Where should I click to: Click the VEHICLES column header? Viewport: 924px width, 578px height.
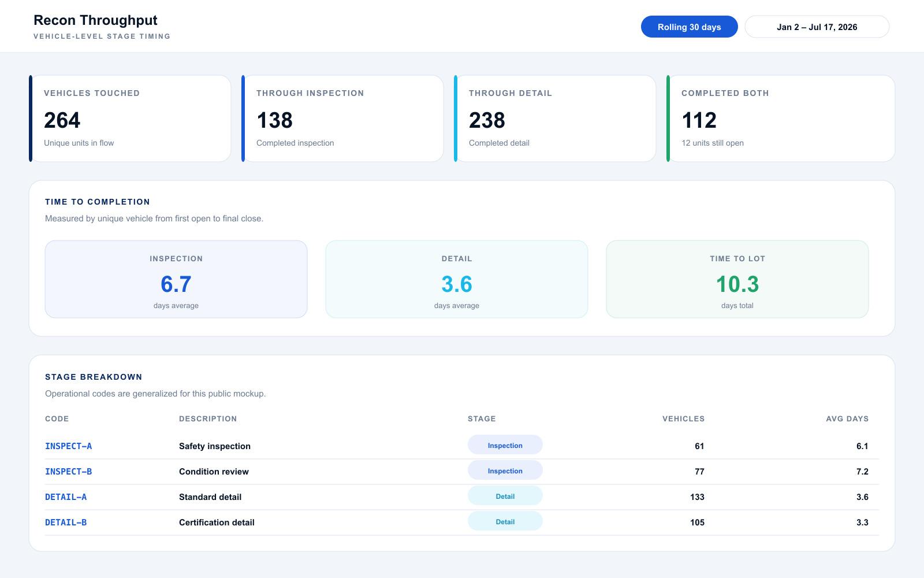click(683, 418)
